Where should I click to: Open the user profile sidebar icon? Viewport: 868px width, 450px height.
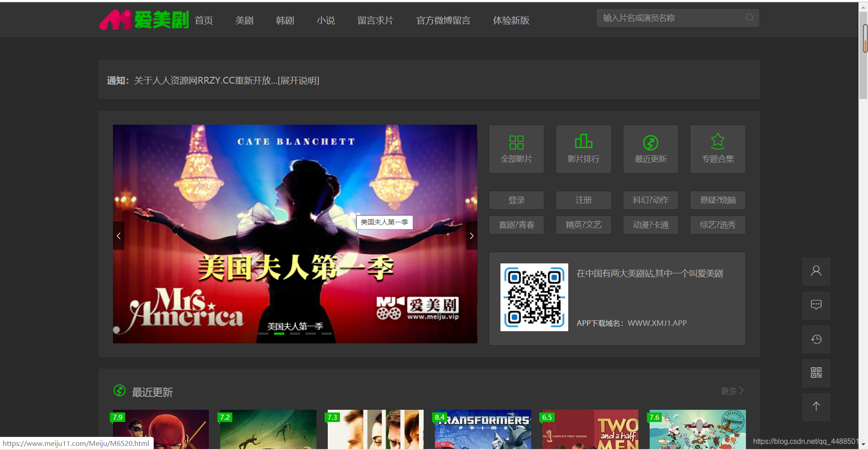816,272
